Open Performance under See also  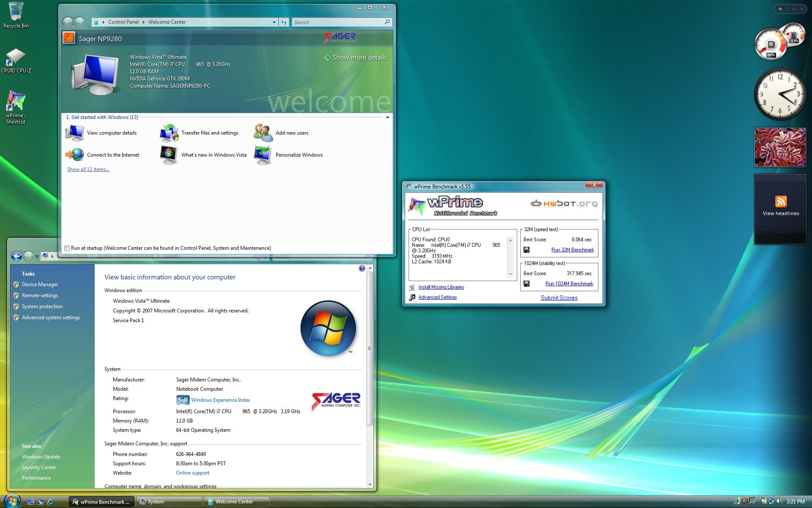tap(36, 478)
